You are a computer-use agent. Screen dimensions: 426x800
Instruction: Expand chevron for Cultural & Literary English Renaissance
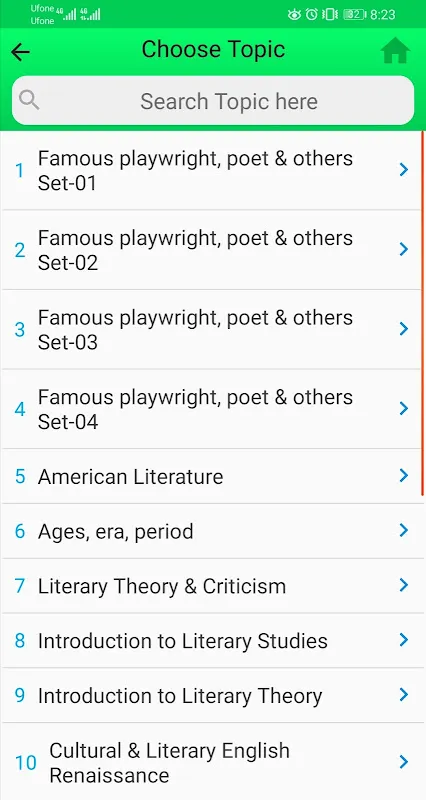pos(404,762)
